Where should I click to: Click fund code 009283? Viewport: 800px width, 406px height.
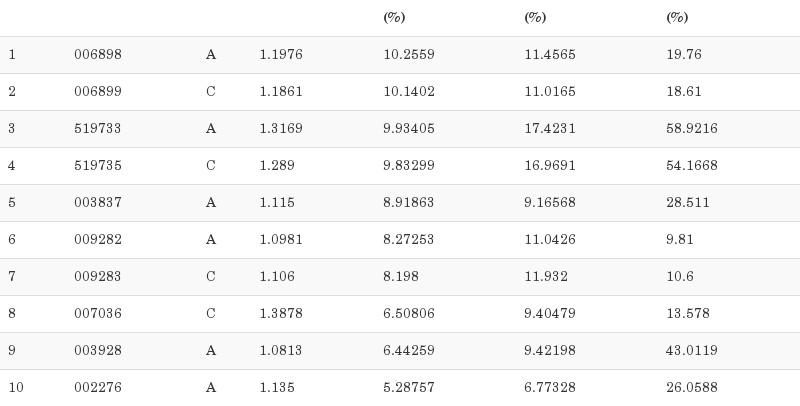click(98, 277)
